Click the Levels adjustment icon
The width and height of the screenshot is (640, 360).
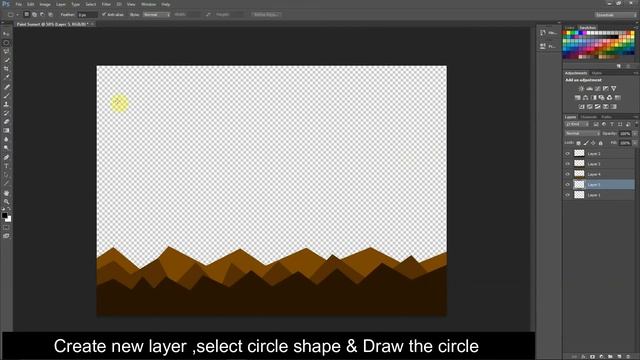[589, 89]
